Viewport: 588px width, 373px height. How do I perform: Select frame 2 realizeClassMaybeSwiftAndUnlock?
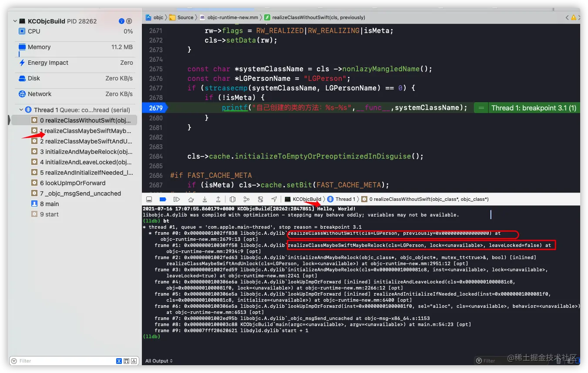[74, 141]
